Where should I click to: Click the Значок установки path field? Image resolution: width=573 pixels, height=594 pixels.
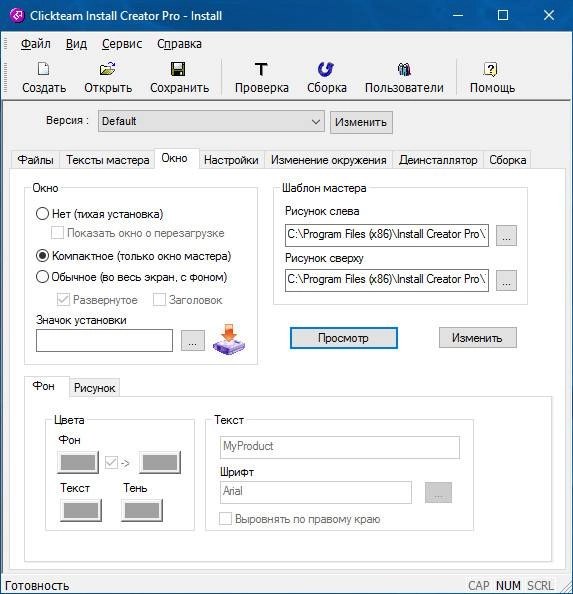pyautogui.click(x=104, y=340)
